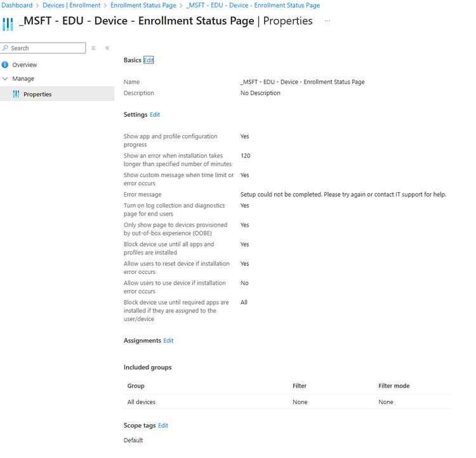476x458 pixels.
Task: Click 'Block device use until all apps' label
Action: 169,248
